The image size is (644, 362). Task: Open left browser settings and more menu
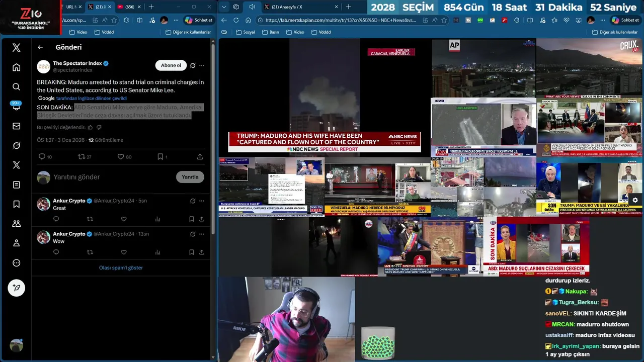tap(176, 20)
